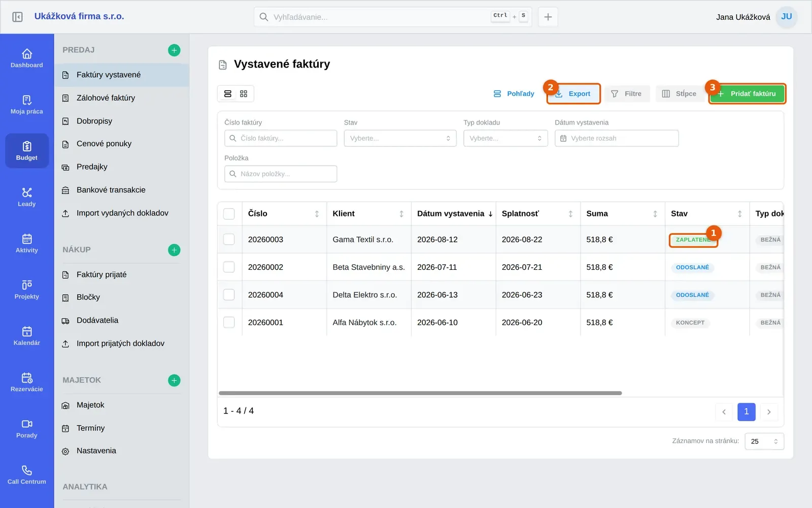The height and width of the screenshot is (508, 812).
Task: Check invoice 20260002 row
Action: 229,267
